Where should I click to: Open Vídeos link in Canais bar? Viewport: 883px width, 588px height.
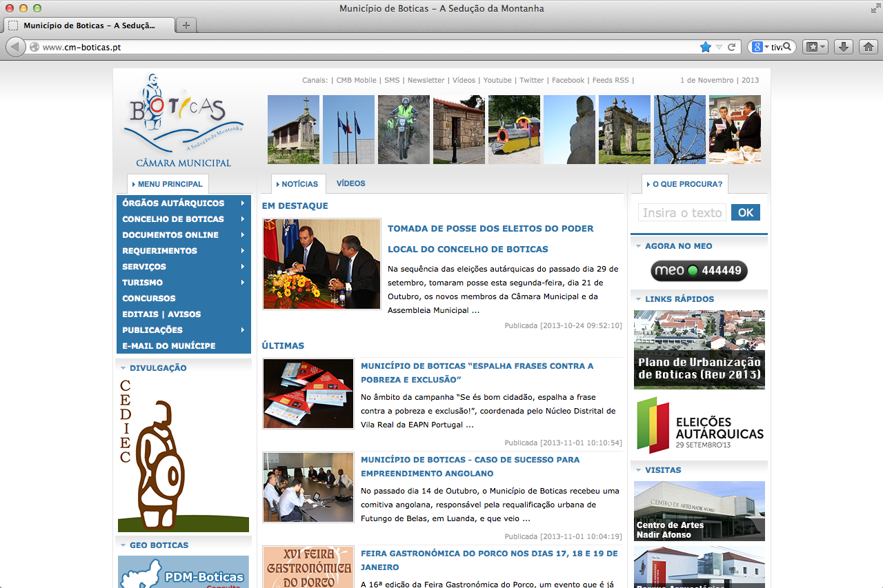pyautogui.click(x=464, y=80)
